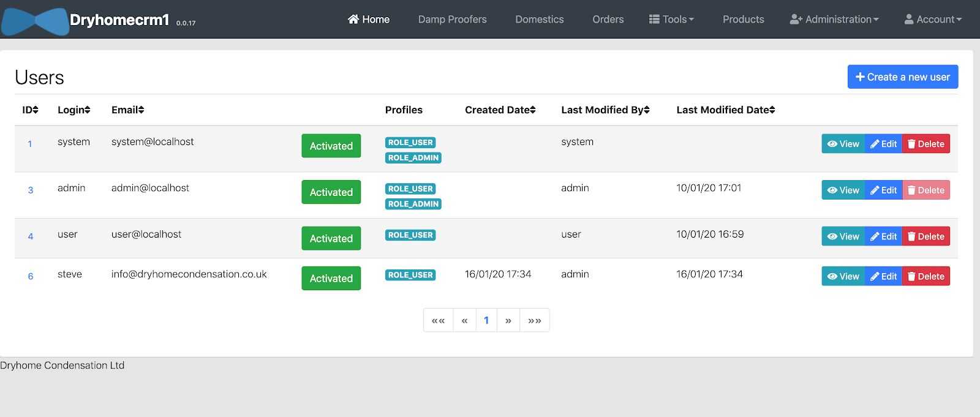Image resolution: width=980 pixels, height=417 pixels.
Task: Open the Administration dropdown menu
Action: tap(834, 20)
